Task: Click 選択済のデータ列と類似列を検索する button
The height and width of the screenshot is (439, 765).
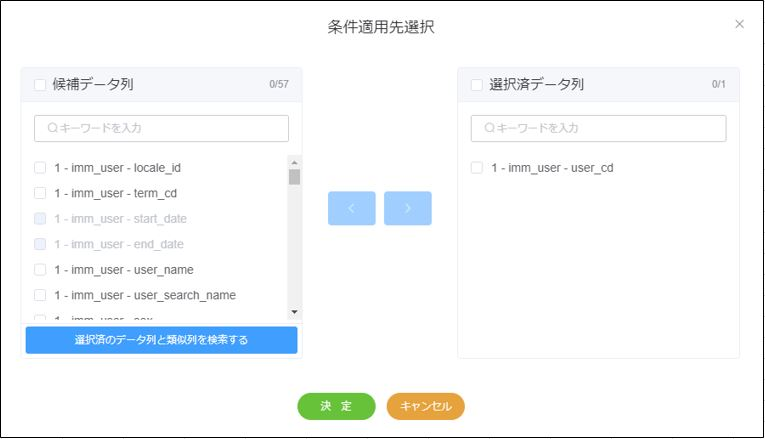Action: (161, 340)
